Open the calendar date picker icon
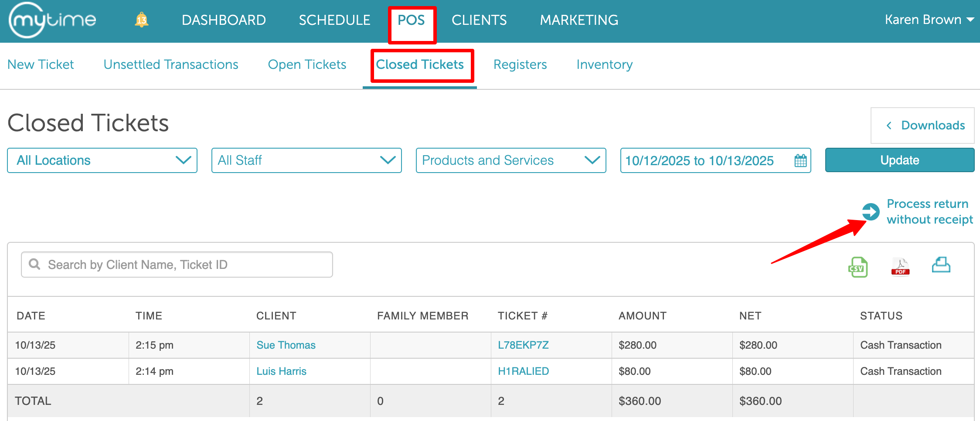The width and height of the screenshot is (980, 421). 800,160
